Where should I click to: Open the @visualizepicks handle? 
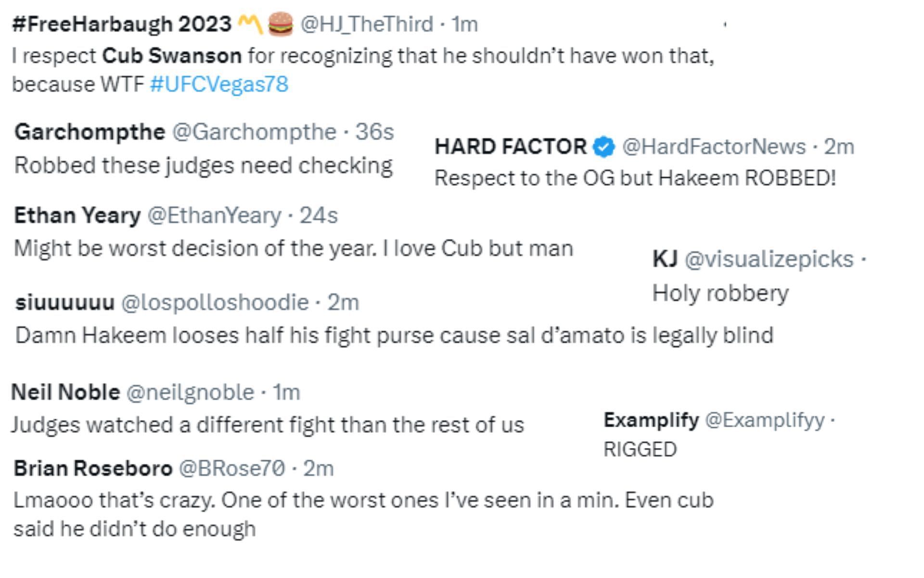(769, 259)
